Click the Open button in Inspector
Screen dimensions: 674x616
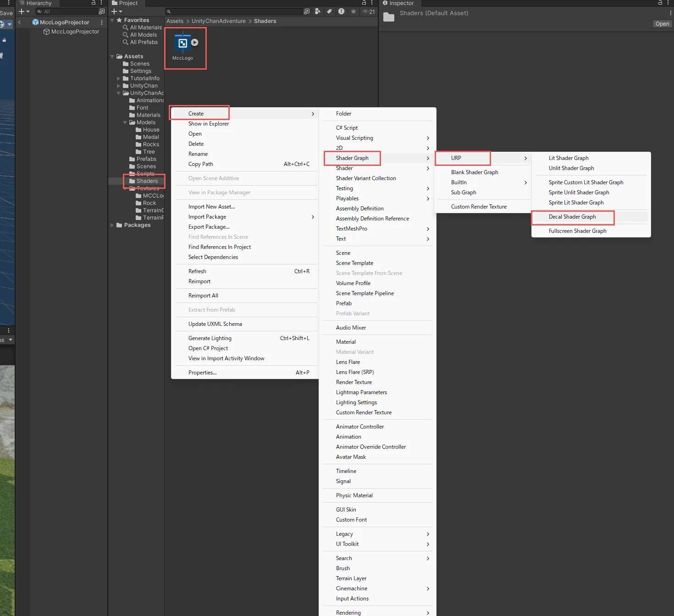click(662, 24)
